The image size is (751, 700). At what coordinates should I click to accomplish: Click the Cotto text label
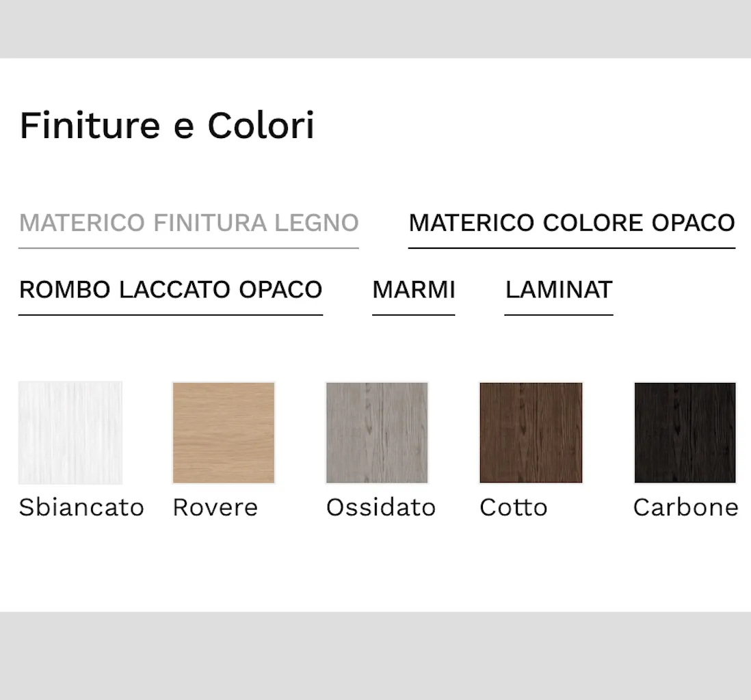[514, 508]
